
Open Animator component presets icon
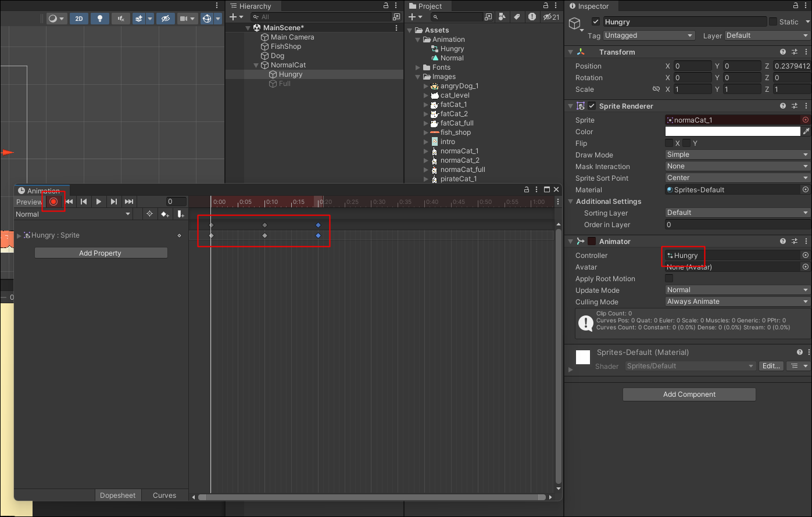pos(795,241)
